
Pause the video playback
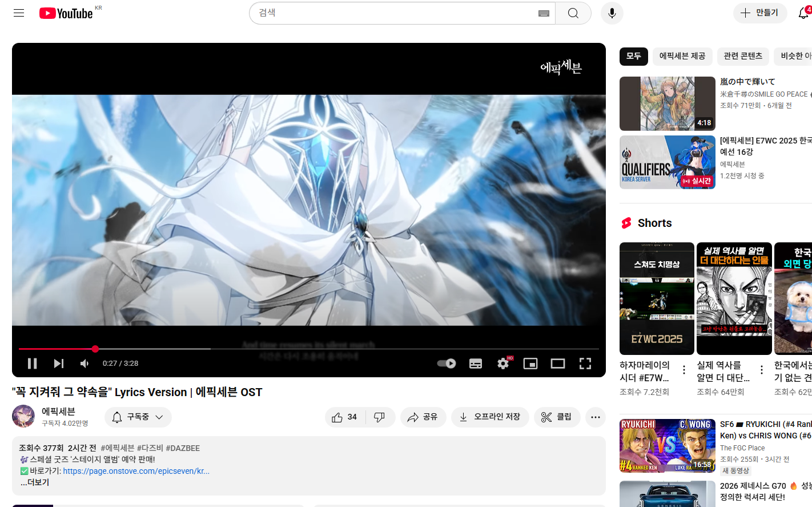tap(32, 364)
